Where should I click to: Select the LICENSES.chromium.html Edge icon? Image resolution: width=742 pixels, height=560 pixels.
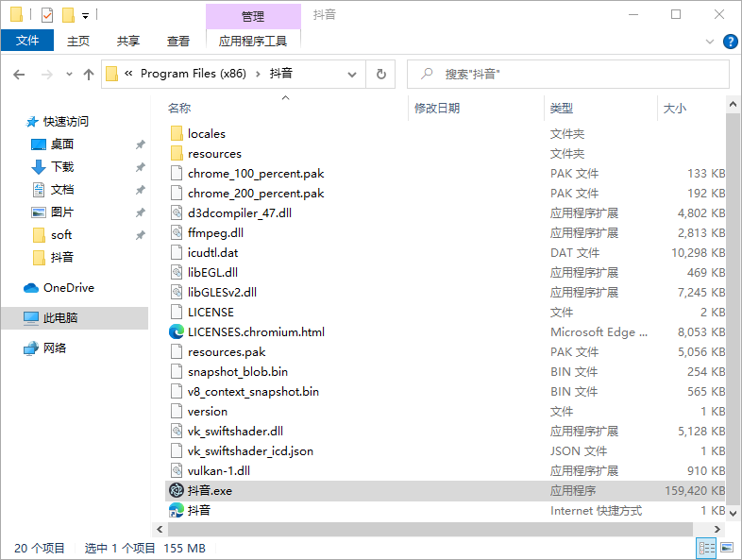pyautogui.click(x=177, y=331)
